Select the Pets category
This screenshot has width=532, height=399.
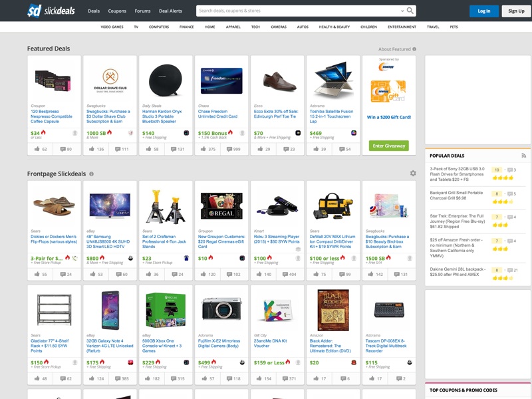(x=454, y=27)
